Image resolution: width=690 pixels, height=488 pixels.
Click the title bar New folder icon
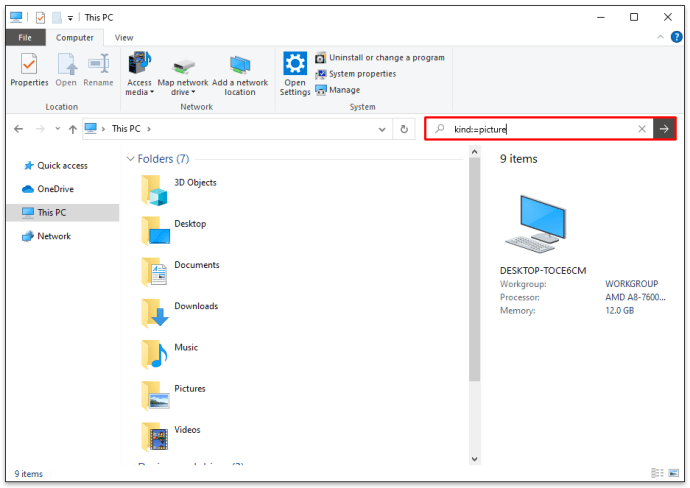[57, 18]
